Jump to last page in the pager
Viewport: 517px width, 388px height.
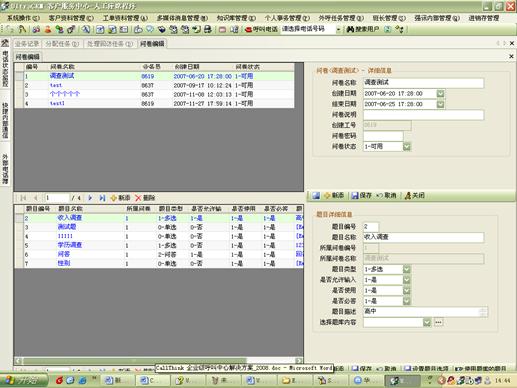(102, 198)
